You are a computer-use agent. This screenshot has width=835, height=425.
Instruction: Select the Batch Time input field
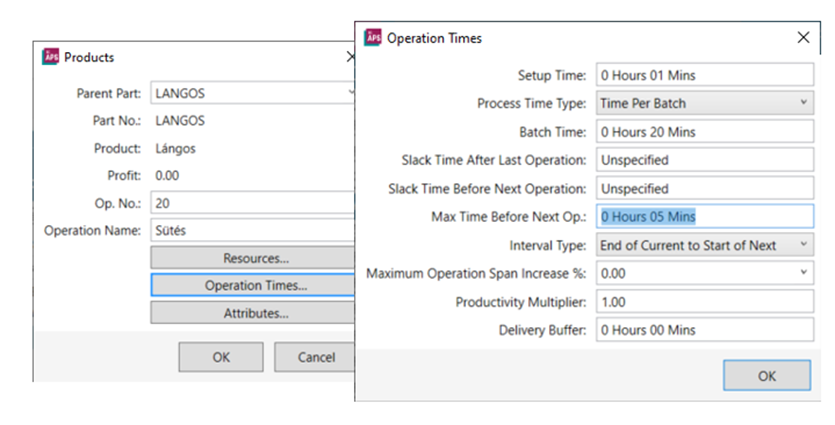704,131
